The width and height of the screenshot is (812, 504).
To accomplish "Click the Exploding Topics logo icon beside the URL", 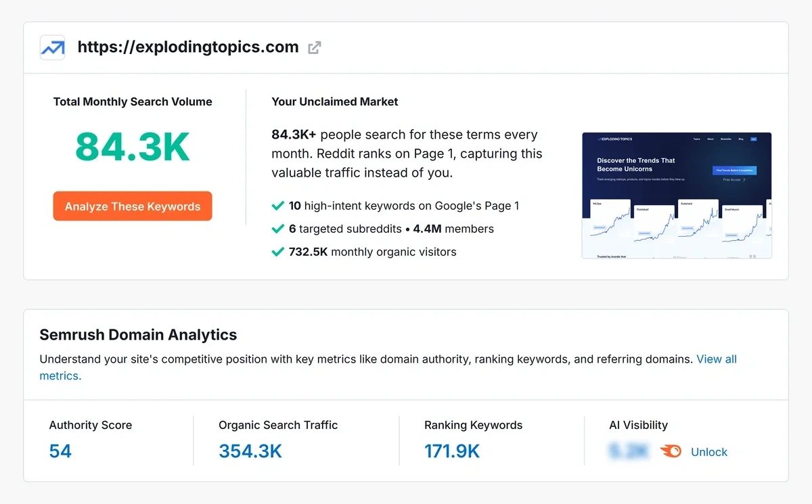I will pyautogui.click(x=52, y=47).
